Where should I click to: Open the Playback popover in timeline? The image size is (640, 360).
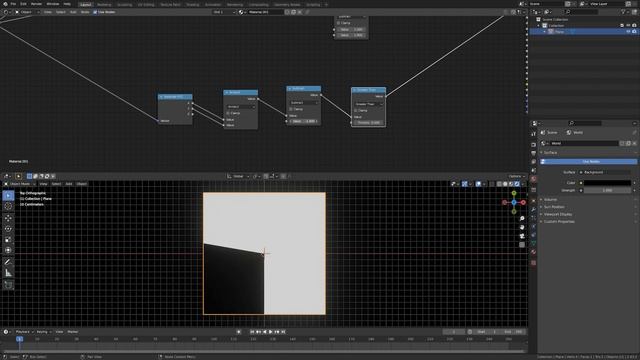[x=24, y=332]
